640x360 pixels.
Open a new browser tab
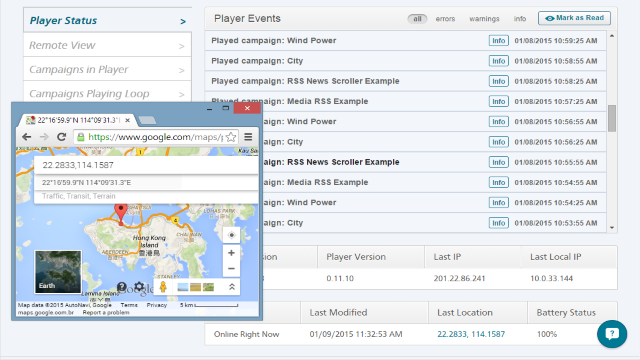[x=147, y=120]
